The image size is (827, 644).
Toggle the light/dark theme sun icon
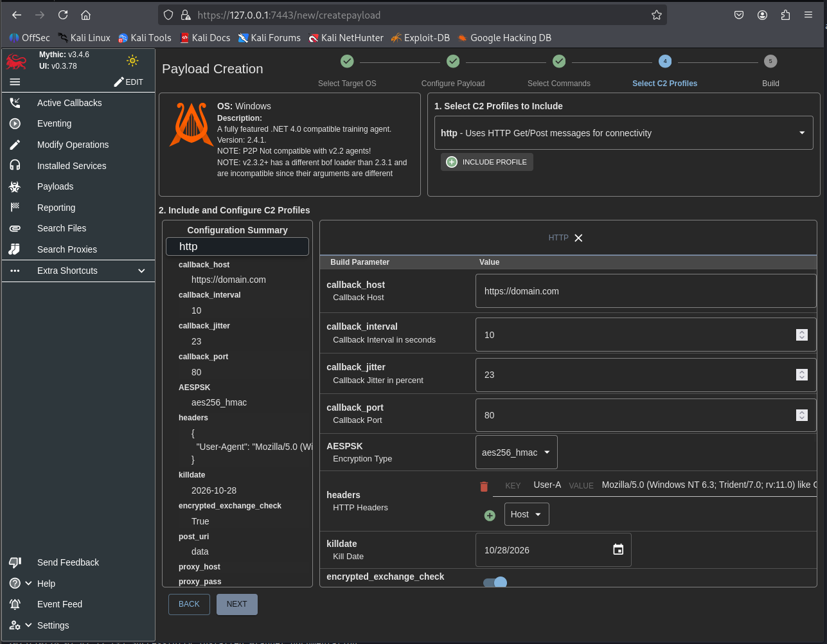click(x=132, y=60)
